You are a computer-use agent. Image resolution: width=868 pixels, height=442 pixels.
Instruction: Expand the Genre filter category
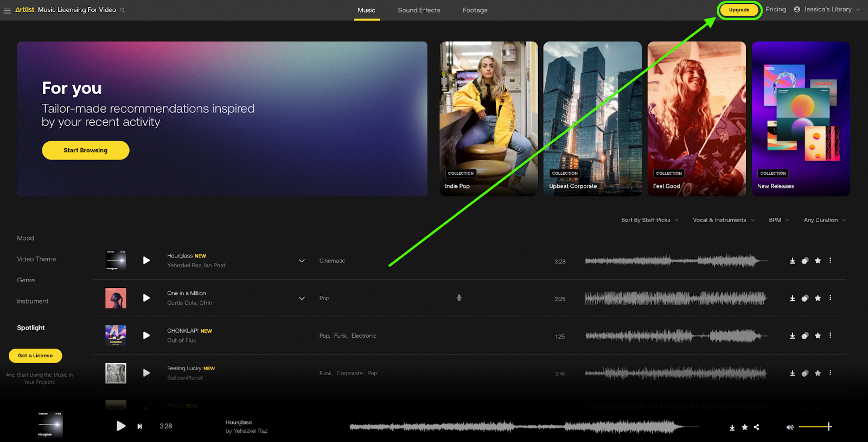pos(26,280)
